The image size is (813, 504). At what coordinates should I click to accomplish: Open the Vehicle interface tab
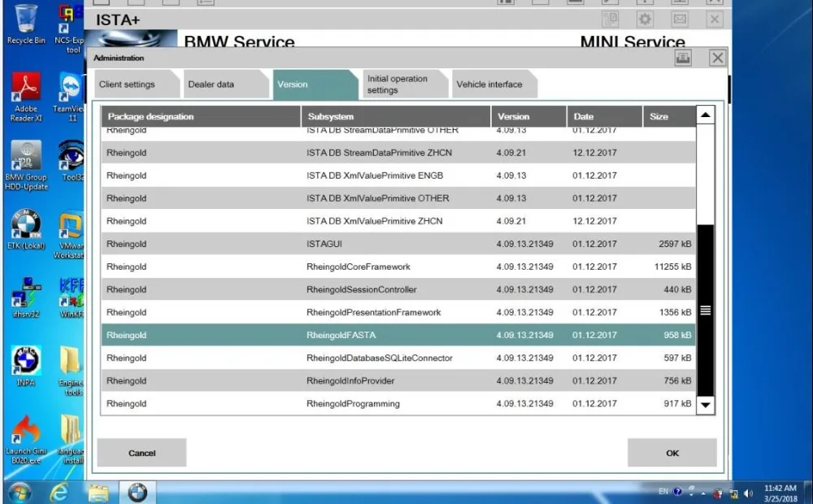[x=493, y=84]
